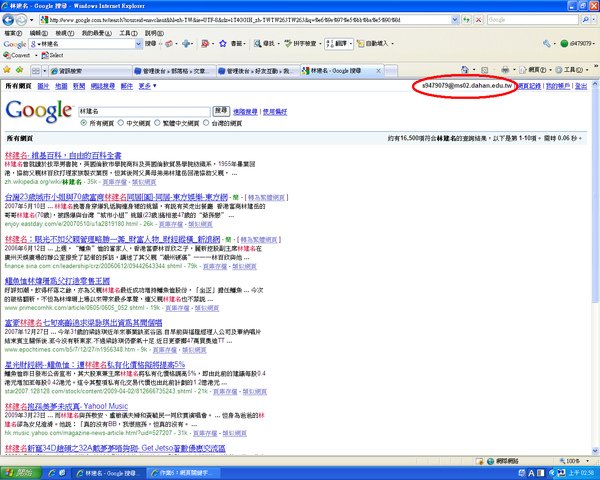The width and height of the screenshot is (600, 480).
Task: Open the 林建名抱孫美夢未成真 - Yahoo! Music result
Action: tap(66, 406)
